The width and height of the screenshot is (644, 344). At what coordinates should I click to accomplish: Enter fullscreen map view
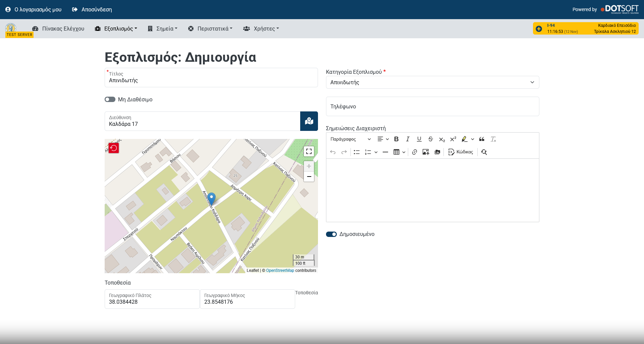click(309, 151)
